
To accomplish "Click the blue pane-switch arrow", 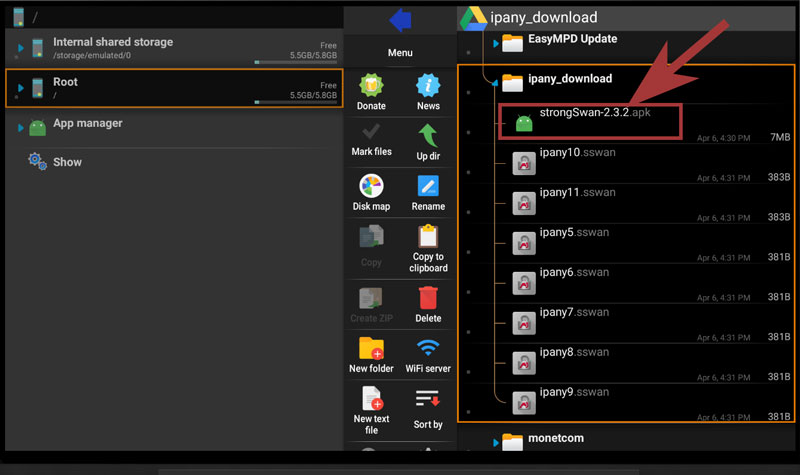I will (x=400, y=19).
